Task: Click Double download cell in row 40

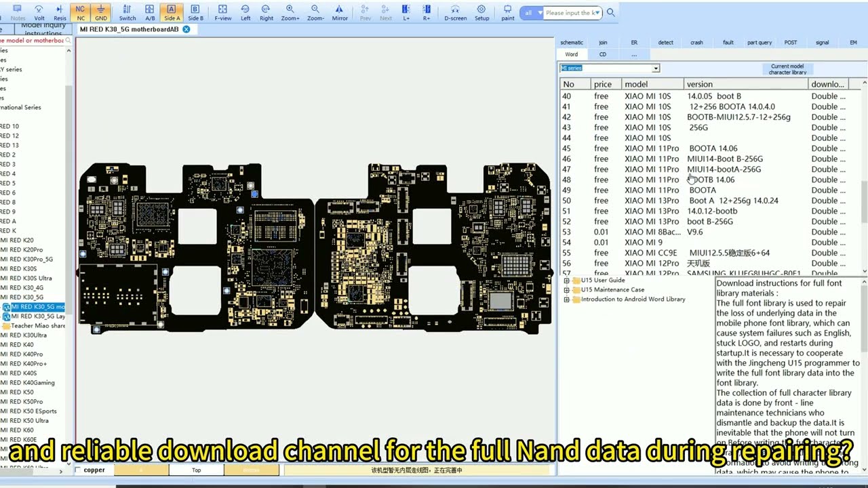Action: tap(829, 96)
